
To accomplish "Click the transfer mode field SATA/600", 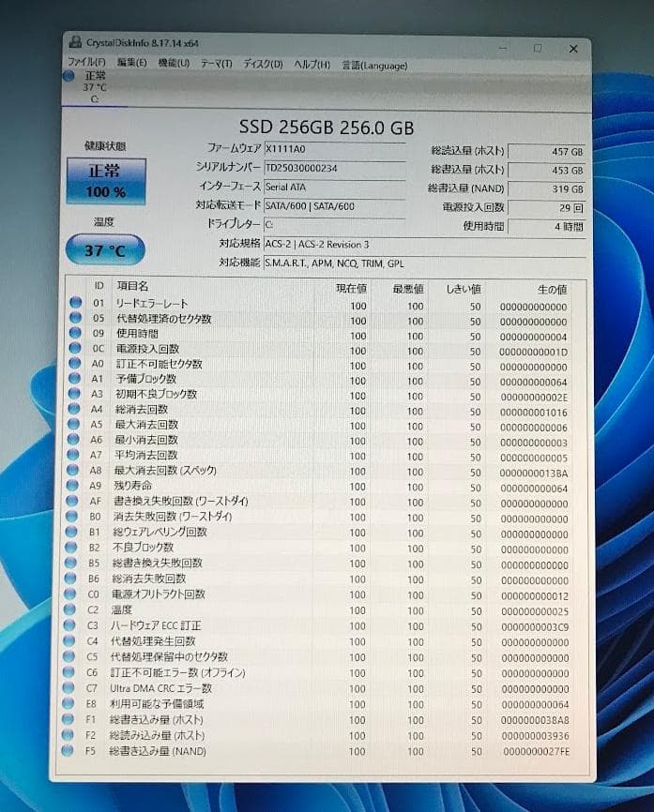I will (x=334, y=206).
